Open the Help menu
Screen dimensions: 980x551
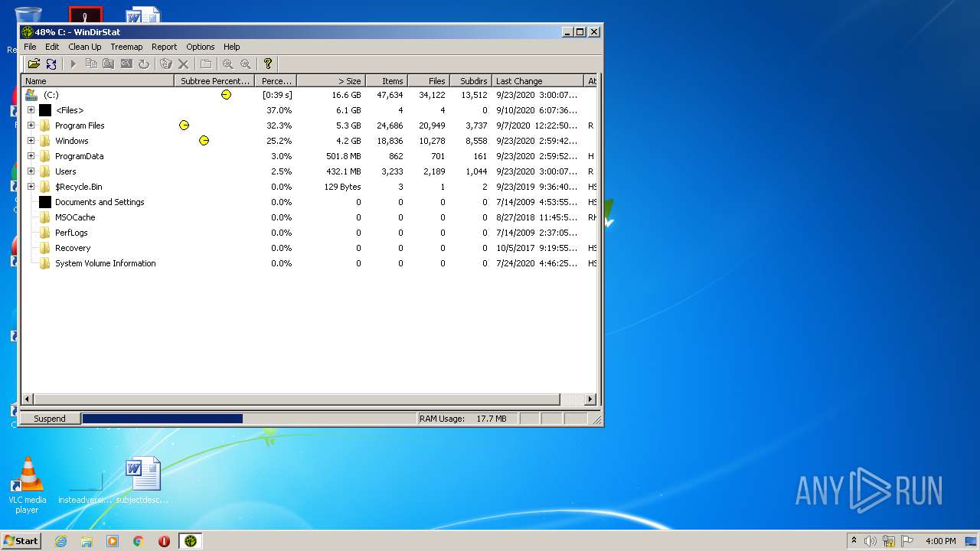point(232,47)
